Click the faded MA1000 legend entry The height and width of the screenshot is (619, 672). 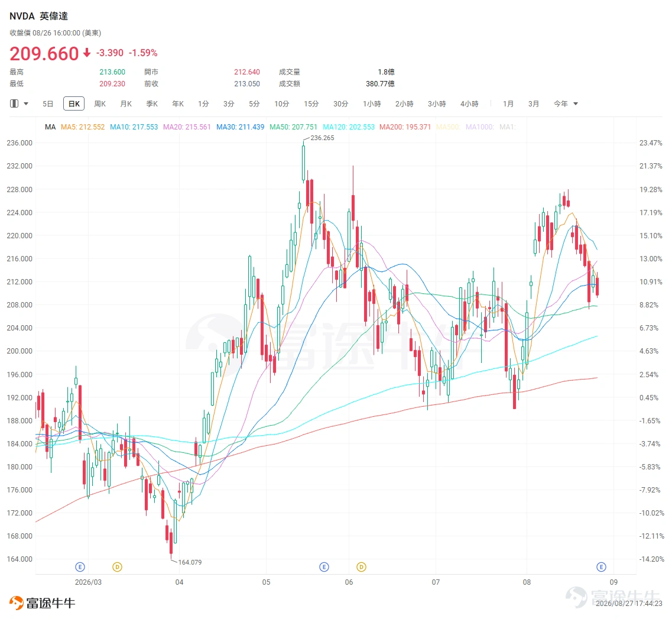(x=479, y=127)
